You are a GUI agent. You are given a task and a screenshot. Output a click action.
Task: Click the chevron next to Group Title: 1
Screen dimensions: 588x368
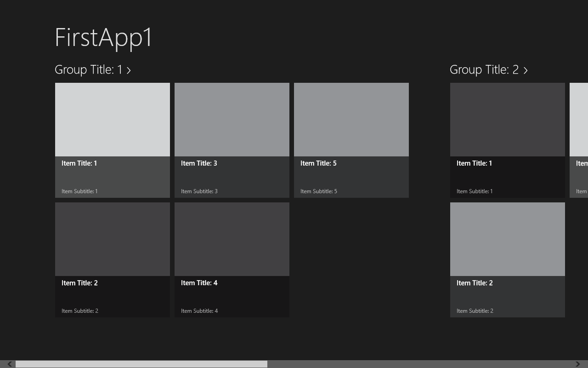129,70
